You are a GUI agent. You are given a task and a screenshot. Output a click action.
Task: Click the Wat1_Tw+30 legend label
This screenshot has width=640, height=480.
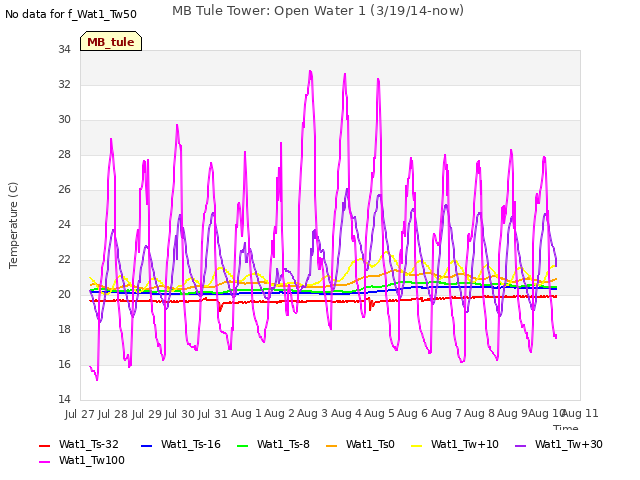569,444
